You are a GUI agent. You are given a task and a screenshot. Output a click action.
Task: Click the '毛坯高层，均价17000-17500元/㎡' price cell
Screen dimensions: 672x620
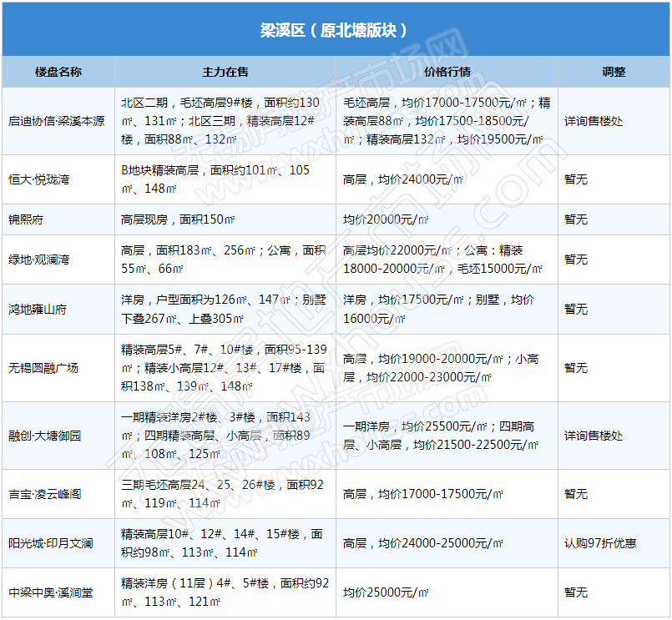[447, 121]
